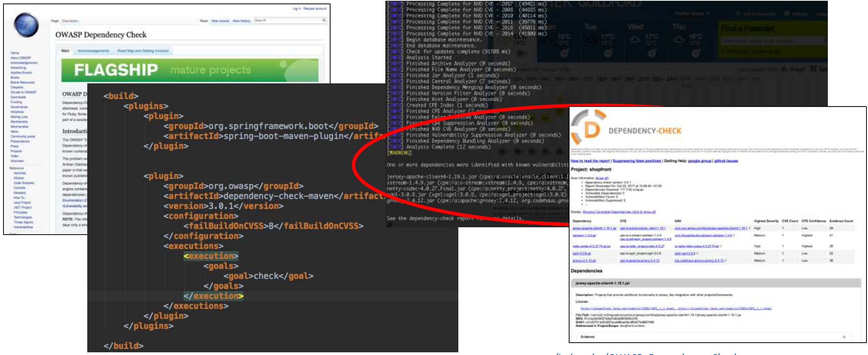Open groovy-2.4.12.jar dependency link
Image resolution: width=868 pixels, height=355 pixels.
point(584,261)
